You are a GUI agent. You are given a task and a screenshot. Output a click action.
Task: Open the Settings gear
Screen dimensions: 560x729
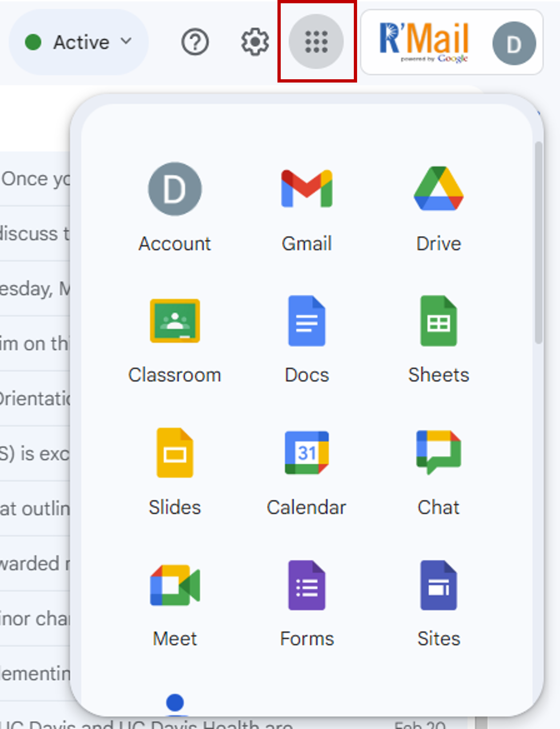[x=255, y=42]
